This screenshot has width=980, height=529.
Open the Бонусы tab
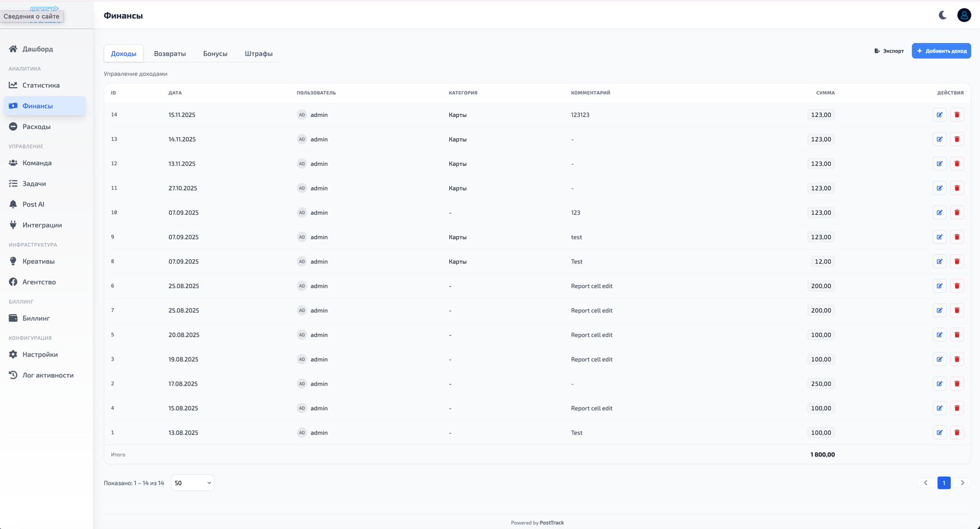[x=215, y=54]
